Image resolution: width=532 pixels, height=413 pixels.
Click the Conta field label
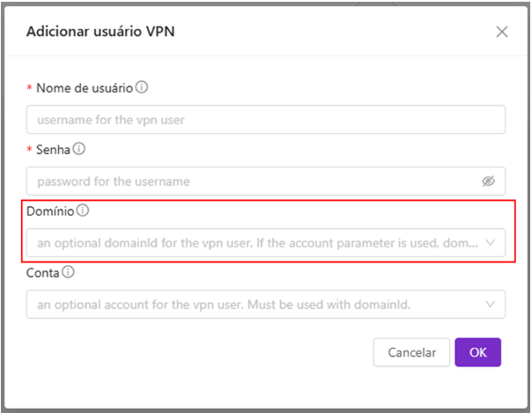(43, 273)
